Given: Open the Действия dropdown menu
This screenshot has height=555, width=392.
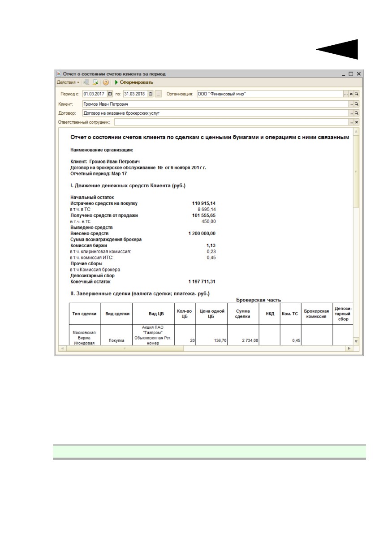Looking at the screenshot, I should (68, 82).
